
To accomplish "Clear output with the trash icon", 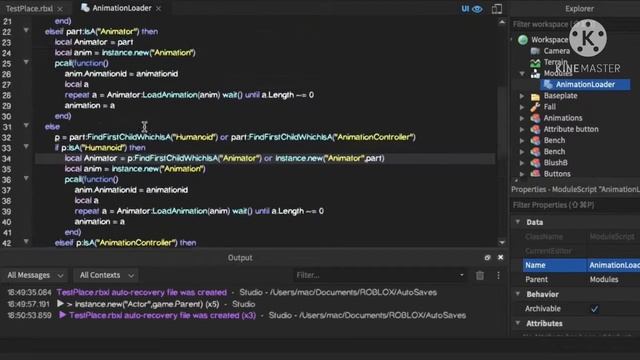I will [x=480, y=276].
